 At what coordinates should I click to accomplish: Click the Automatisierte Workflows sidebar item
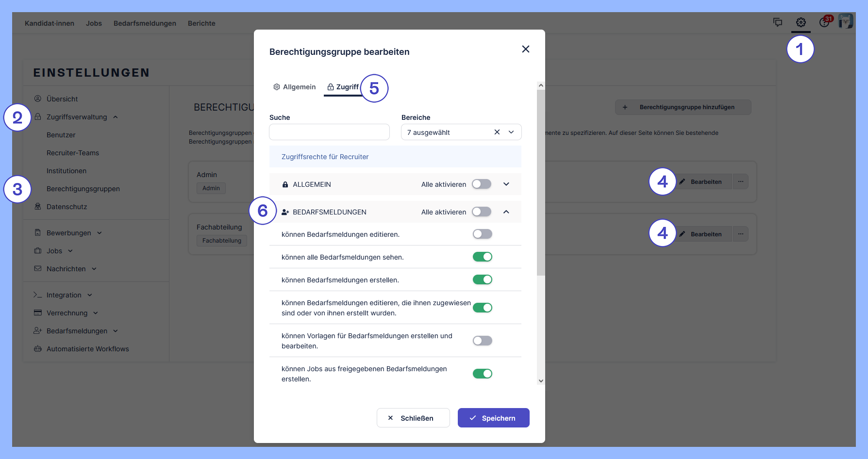tap(87, 349)
